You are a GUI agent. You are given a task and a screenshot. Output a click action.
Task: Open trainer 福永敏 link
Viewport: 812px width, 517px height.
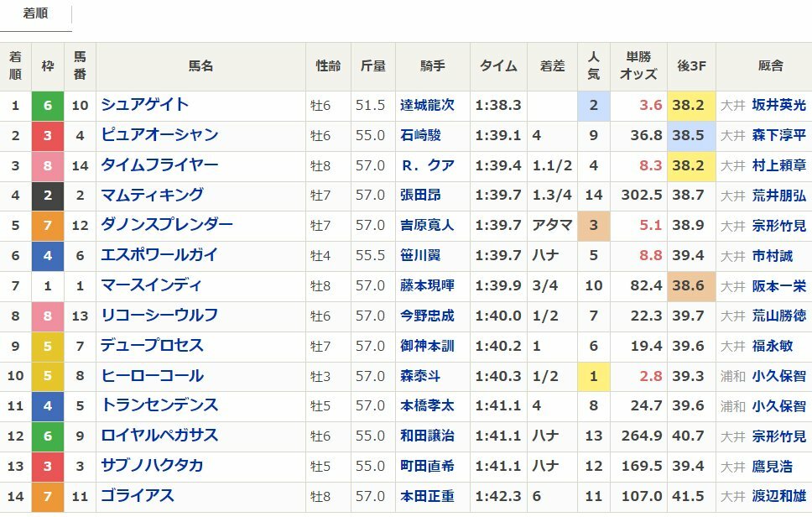[772, 346]
